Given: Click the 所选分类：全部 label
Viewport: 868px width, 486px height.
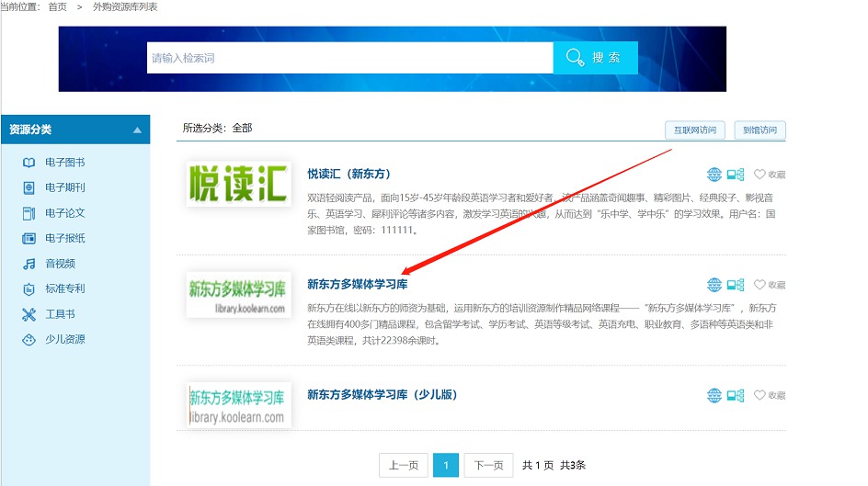Looking at the screenshot, I should [x=218, y=129].
